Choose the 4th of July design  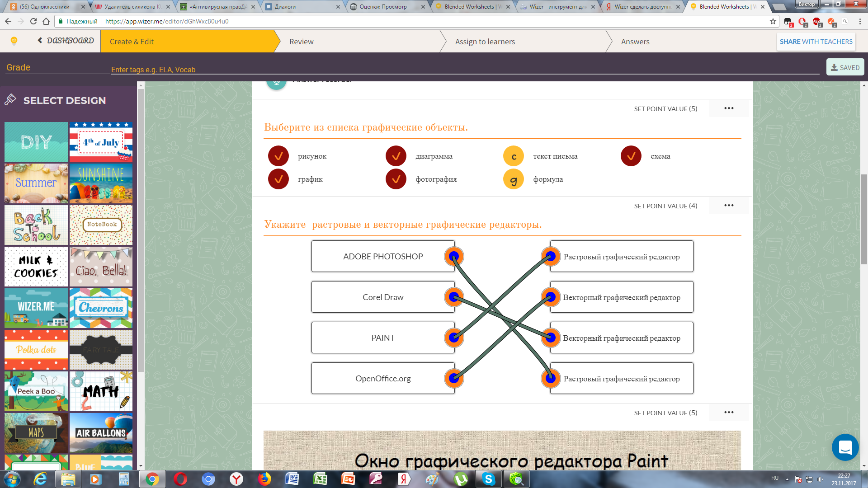pyautogui.click(x=101, y=142)
